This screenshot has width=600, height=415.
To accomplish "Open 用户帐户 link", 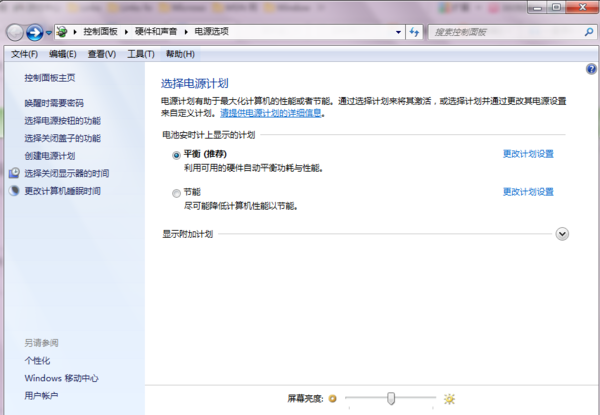I will [x=41, y=395].
